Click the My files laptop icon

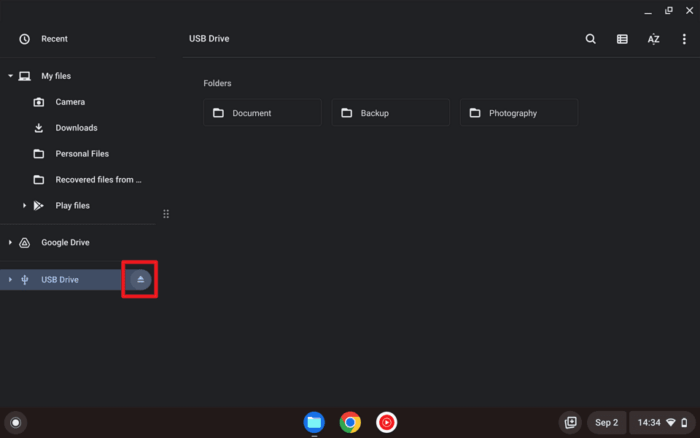coord(25,76)
